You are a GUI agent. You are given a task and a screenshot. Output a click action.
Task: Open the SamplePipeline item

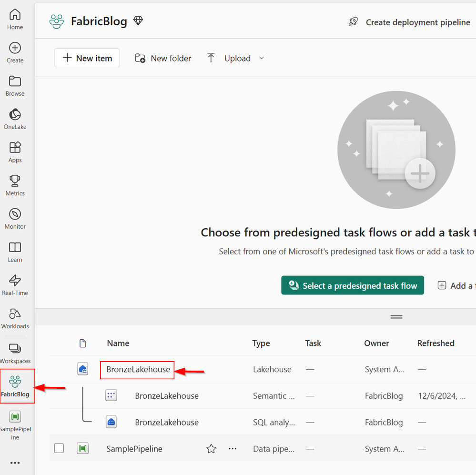134,449
